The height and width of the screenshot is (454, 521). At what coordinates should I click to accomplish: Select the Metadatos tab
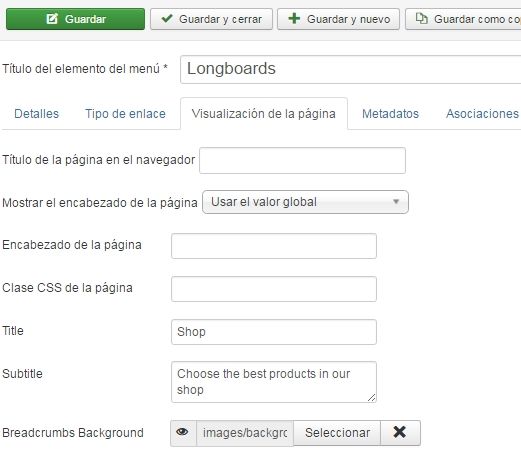[x=390, y=114]
